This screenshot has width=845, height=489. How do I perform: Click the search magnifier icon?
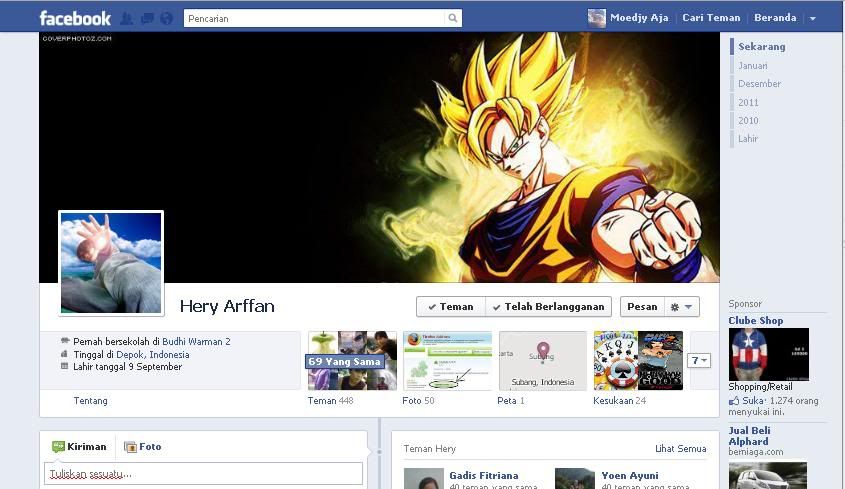(x=453, y=18)
